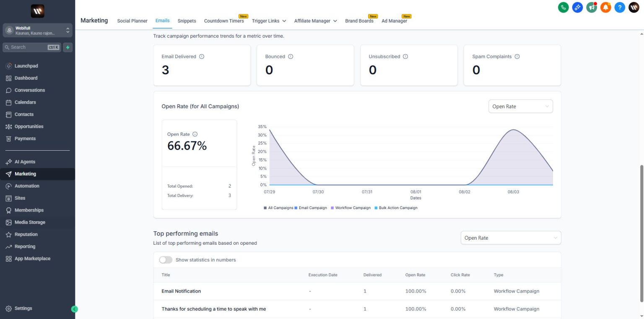Viewport: 644px width, 319px height.
Task: Click the megaphone announcements icon
Action: [x=592, y=7]
